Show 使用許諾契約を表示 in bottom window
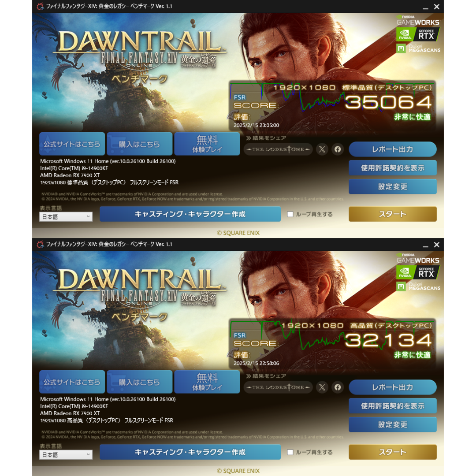The image size is (476, 476). [393, 406]
